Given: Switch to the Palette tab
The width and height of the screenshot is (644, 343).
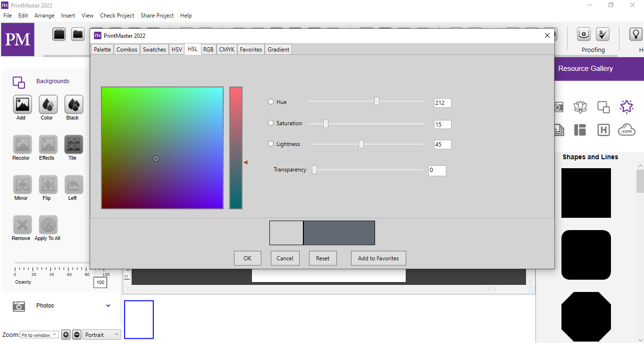Looking at the screenshot, I should [102, 49].
